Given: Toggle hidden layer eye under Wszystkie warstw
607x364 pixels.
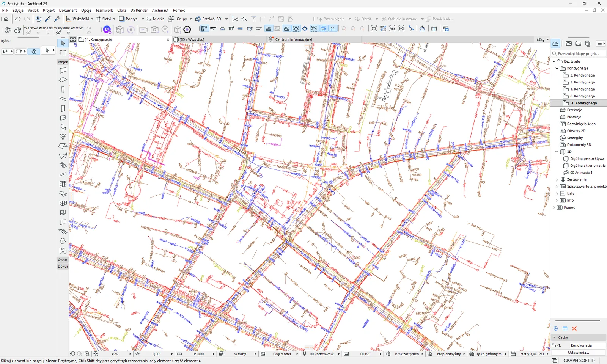Looking at the screenshot, I should tap(58, 33).
